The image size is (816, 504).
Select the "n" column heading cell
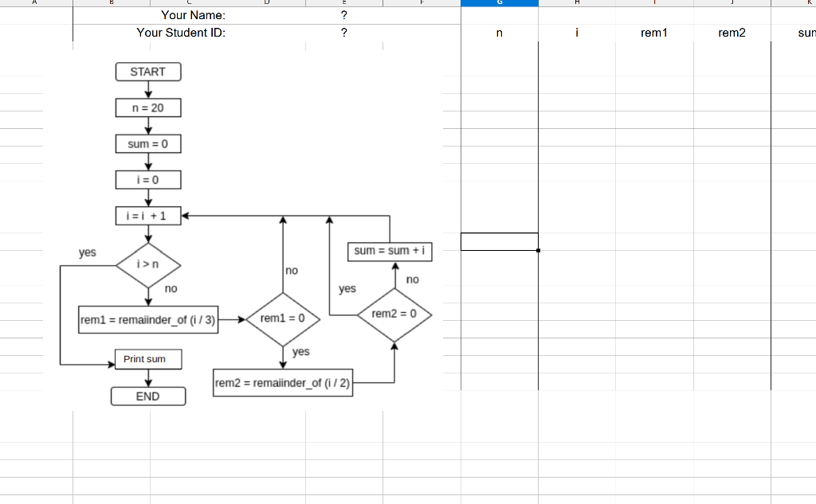pos(499,33)
